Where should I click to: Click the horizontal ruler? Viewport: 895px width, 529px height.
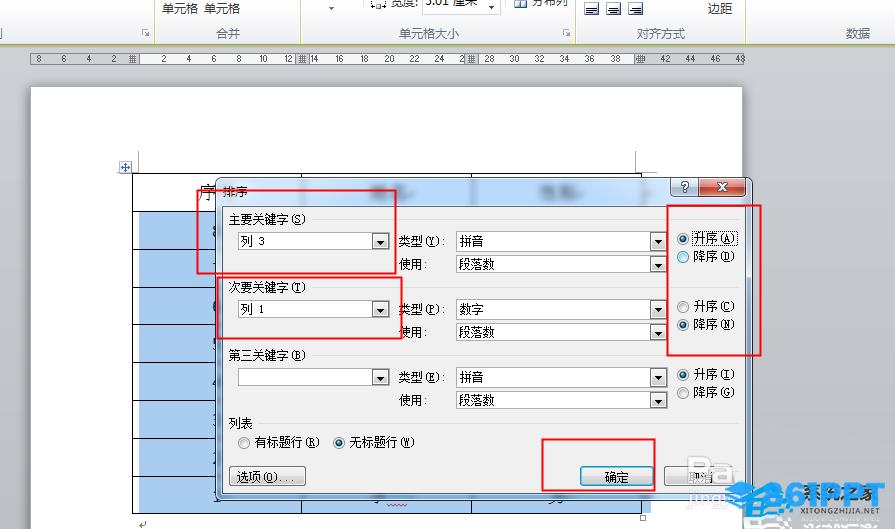pos(388,58)
